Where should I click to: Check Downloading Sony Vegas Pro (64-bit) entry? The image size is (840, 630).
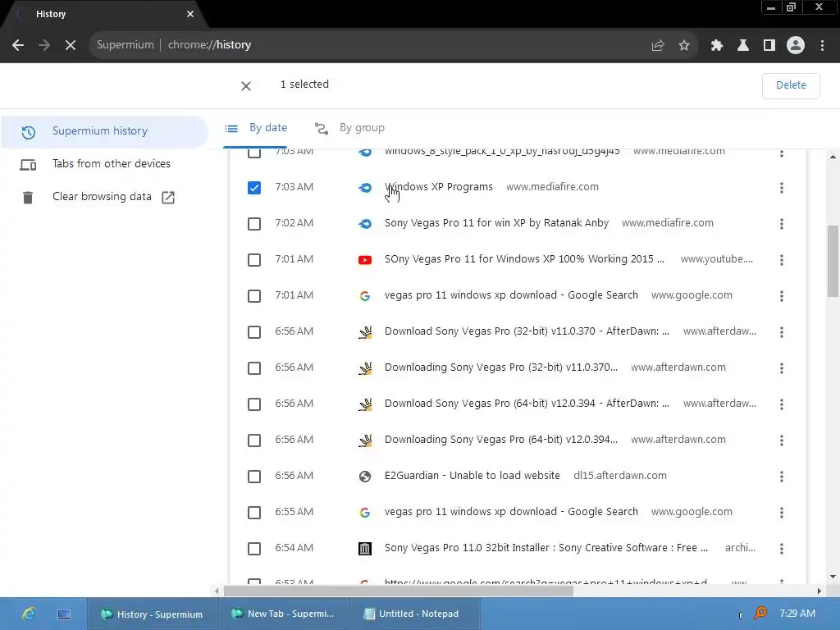tap(254, 441)
